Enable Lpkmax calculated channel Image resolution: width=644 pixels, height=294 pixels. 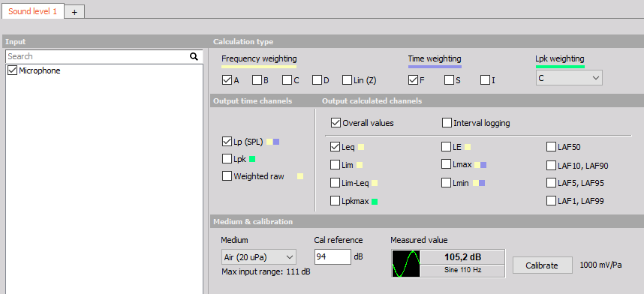pos(335,201)
